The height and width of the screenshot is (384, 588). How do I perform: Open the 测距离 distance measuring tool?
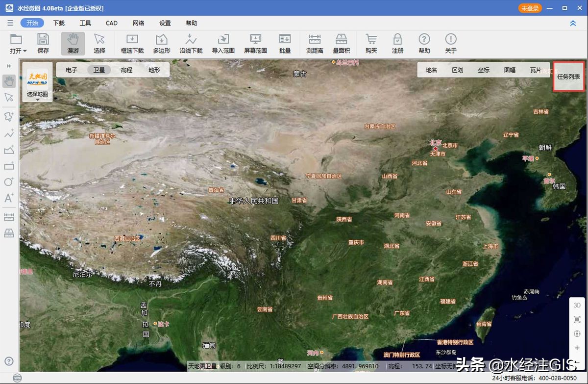point(314,43)
